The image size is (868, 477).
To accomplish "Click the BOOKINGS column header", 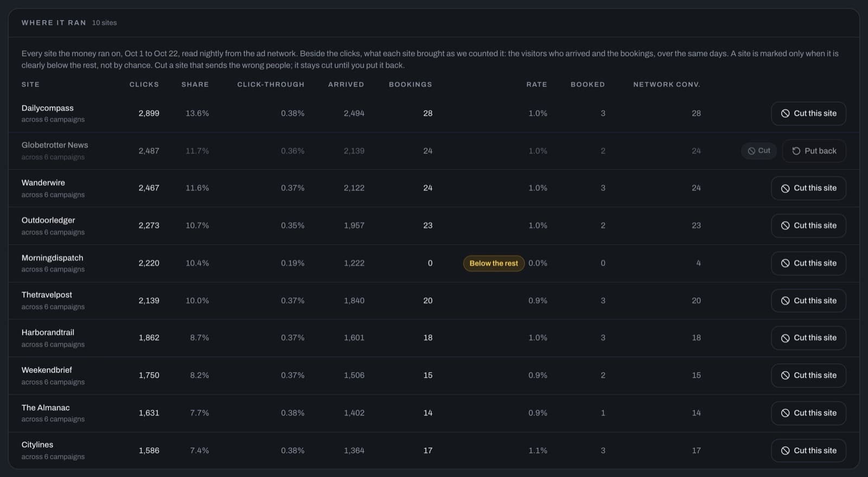I will pos(411,85).
